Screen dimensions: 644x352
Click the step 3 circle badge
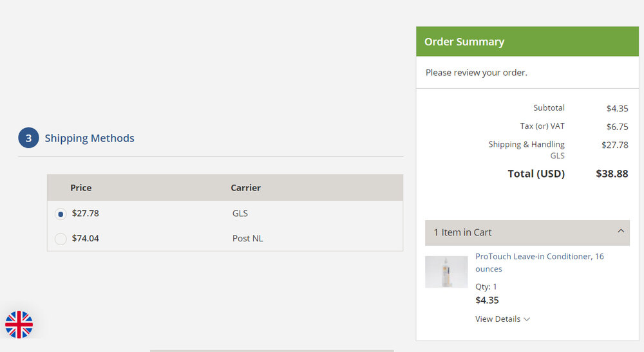[x=28, y=138]
